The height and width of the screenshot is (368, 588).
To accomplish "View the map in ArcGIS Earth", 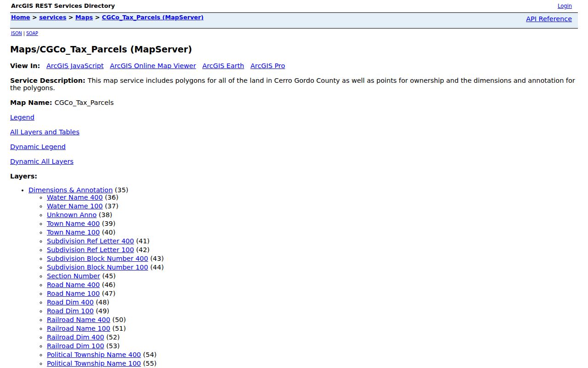I will (223, 66).
